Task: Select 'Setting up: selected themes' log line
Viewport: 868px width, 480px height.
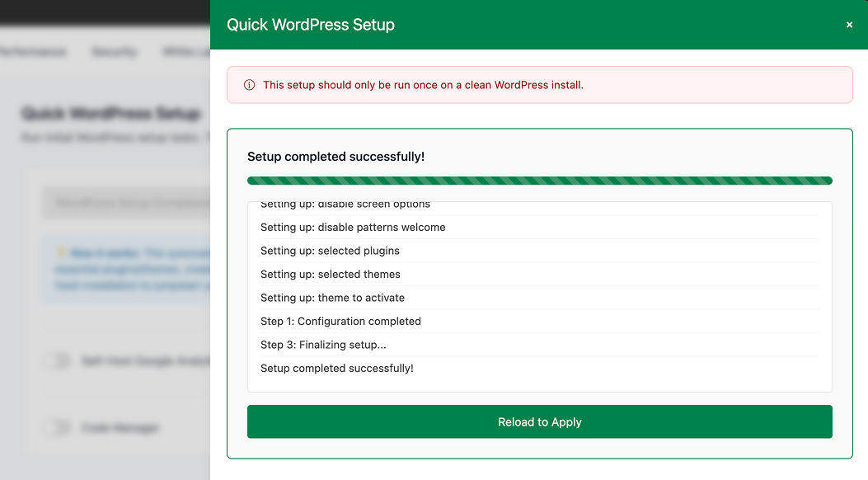Action: pos(540,274)
